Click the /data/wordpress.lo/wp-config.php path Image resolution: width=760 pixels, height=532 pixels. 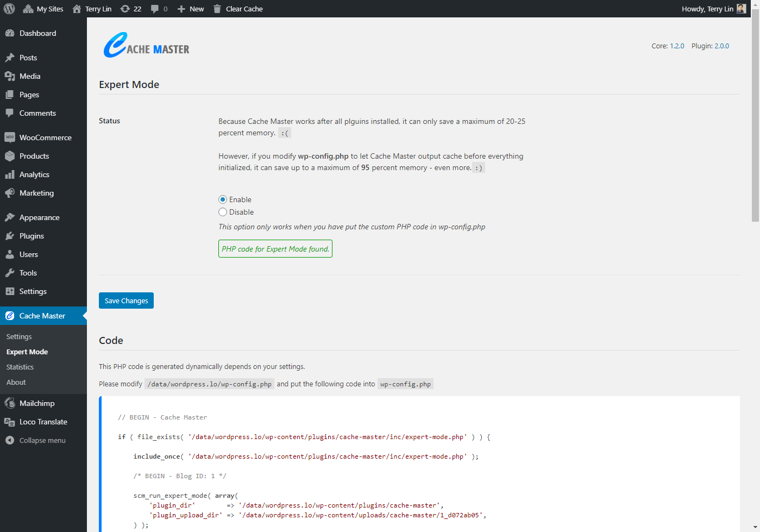(x=209, y=384)
